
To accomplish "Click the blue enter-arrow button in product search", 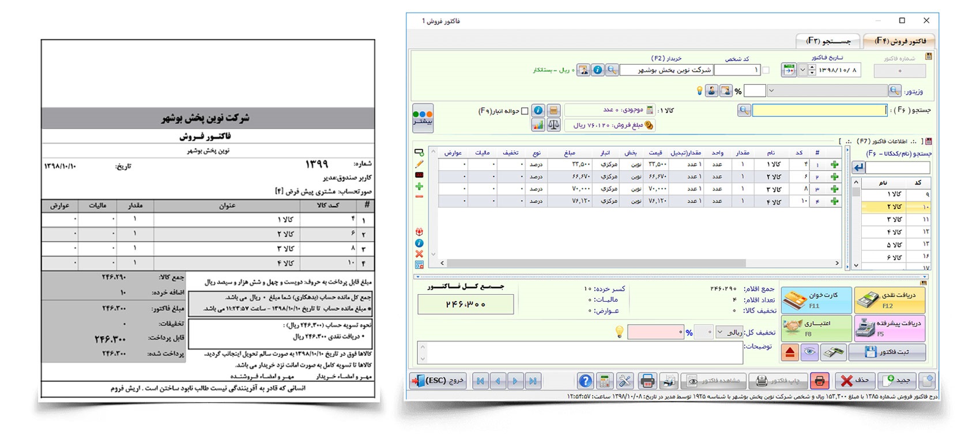I will pyautogui.click(x=859, y=167).
